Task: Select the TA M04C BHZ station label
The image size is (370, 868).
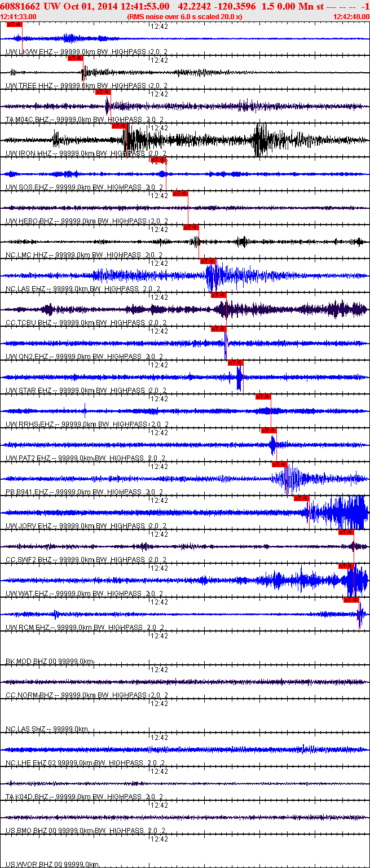Action: tap(85, 120)
